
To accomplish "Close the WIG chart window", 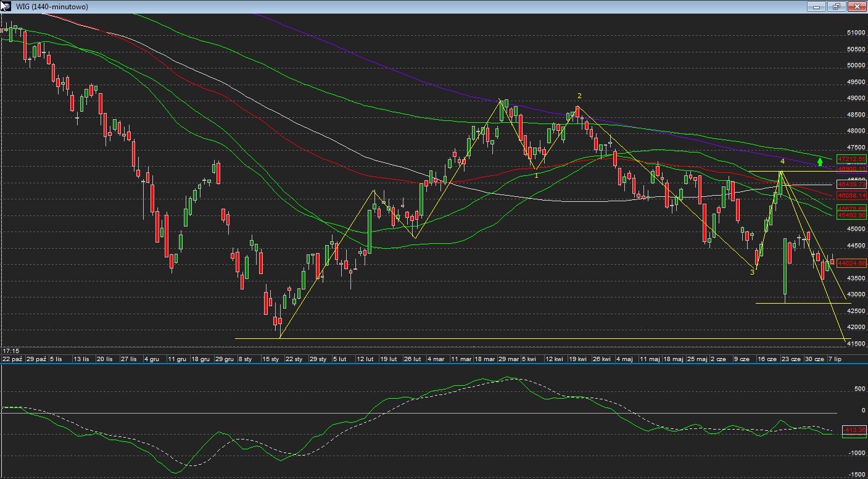I will 856,7.
